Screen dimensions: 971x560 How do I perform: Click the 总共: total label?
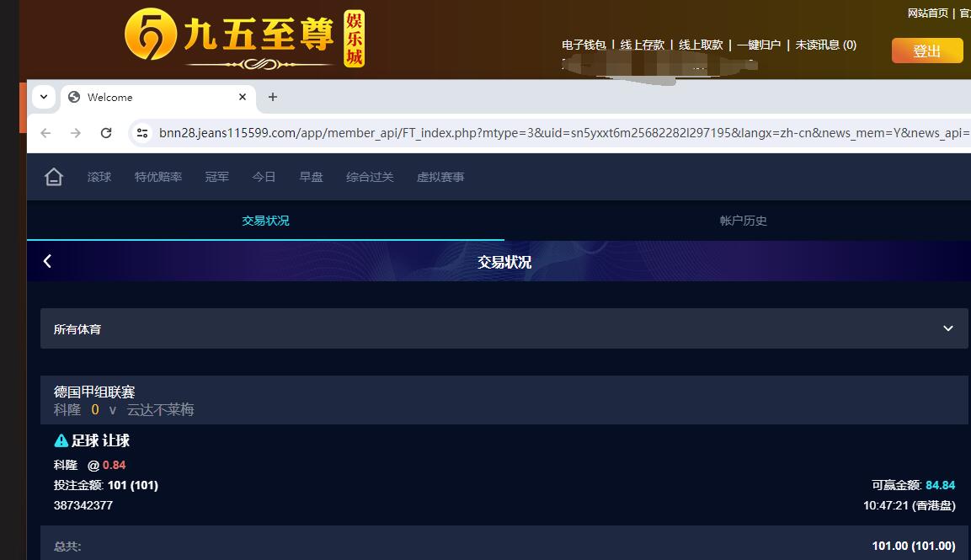click(x=67, y=547)
